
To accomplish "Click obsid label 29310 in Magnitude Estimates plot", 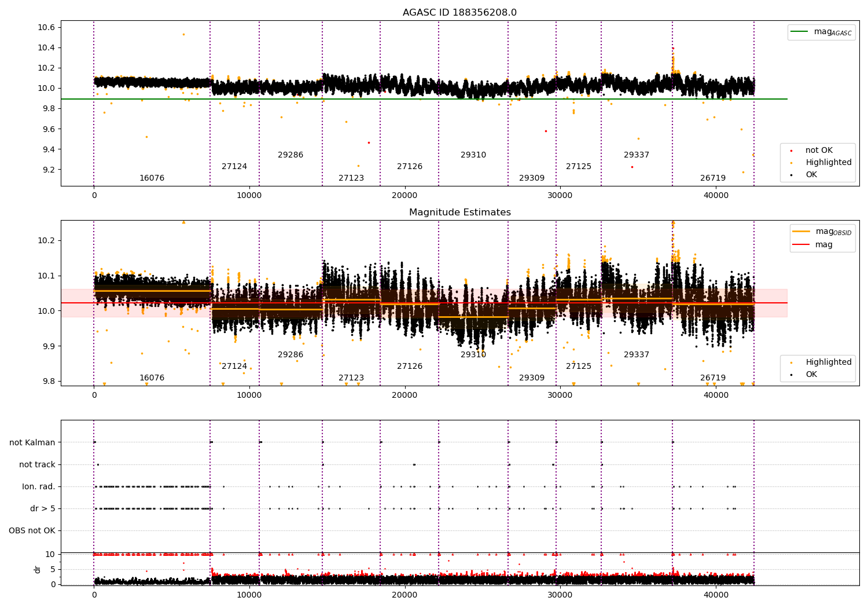I will click(473, 355).
